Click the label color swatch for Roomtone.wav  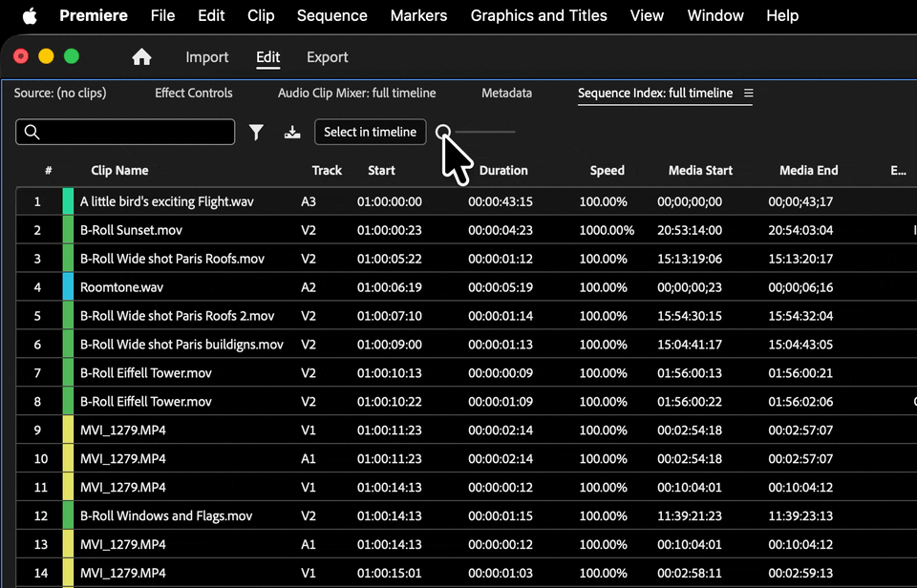[x=69, y=287]
